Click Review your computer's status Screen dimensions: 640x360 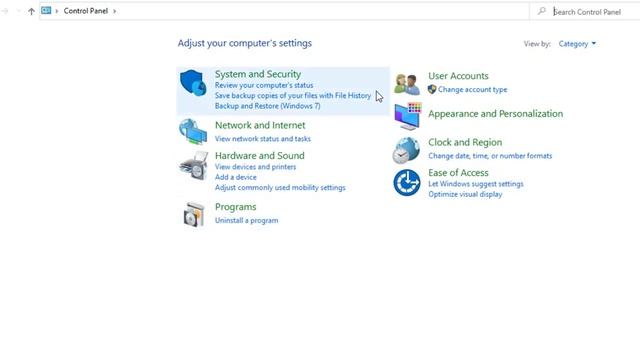pos(264,85)
